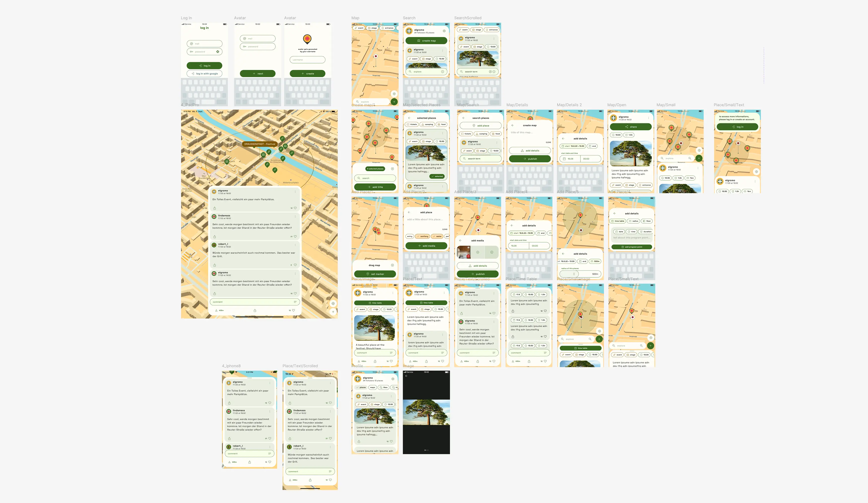Tap plus button on iPad map corner
The image size is (868, 503).
[x=333, y=311]
